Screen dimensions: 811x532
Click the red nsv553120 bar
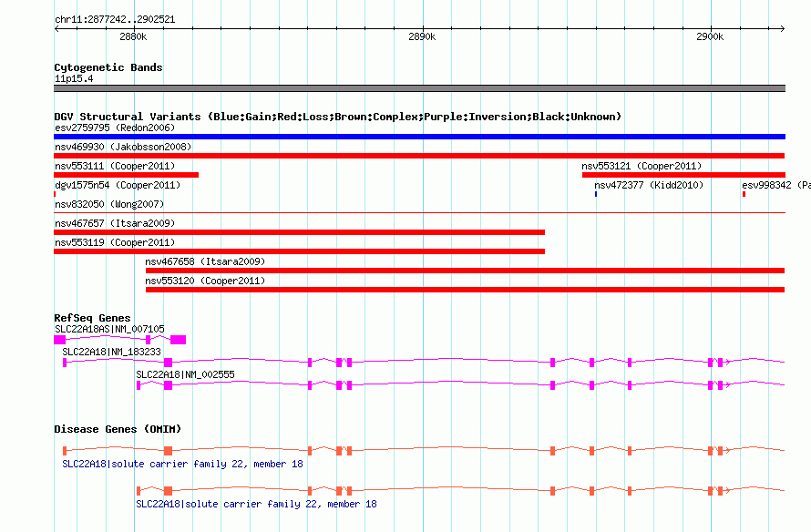465,290
